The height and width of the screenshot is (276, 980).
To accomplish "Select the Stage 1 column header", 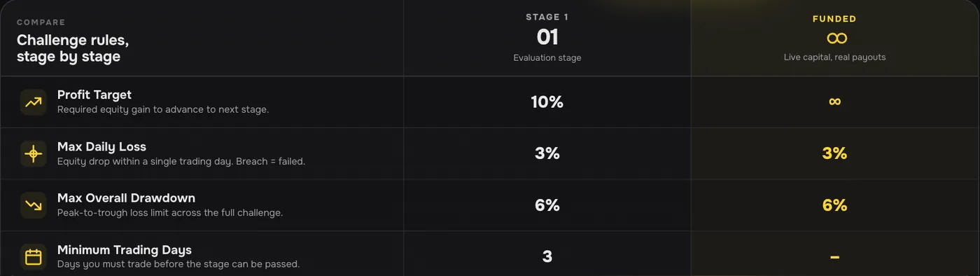I will pos(547,38).
